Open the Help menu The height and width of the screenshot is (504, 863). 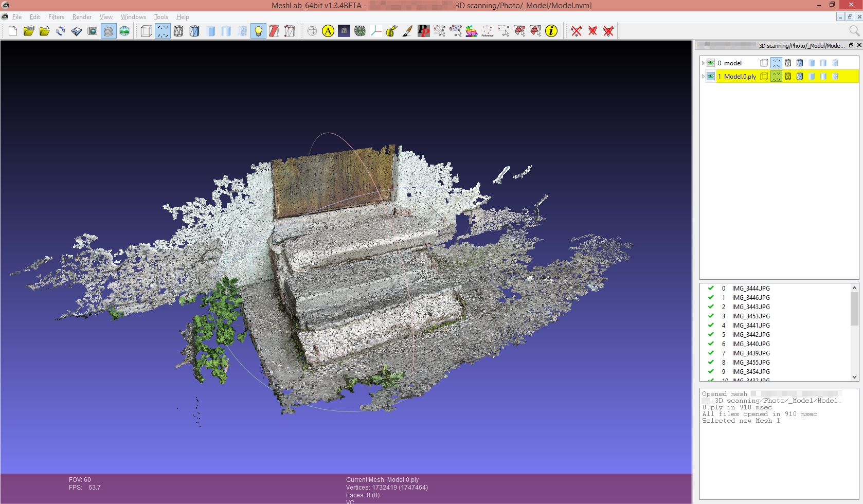(x=183, y=17)
